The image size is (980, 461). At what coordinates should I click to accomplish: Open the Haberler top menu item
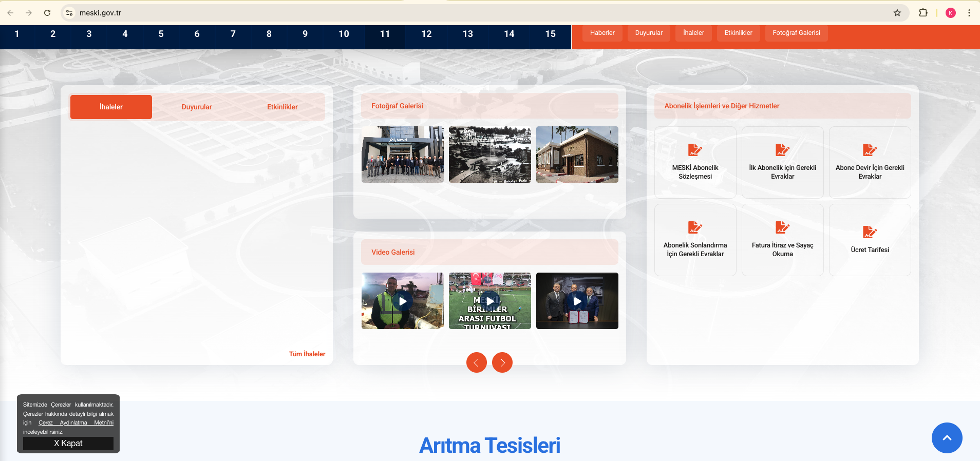click(x=602, y=33)
